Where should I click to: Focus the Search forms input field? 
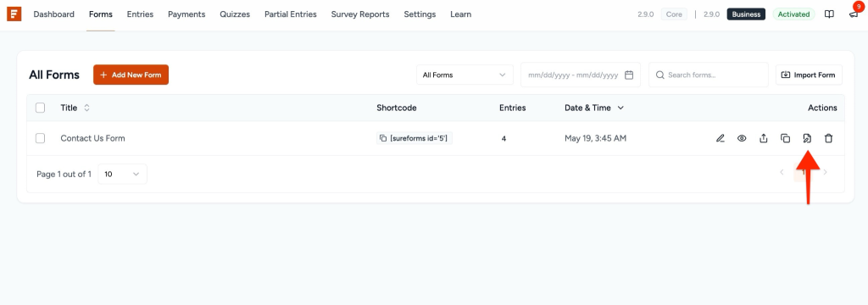[709, 75]
